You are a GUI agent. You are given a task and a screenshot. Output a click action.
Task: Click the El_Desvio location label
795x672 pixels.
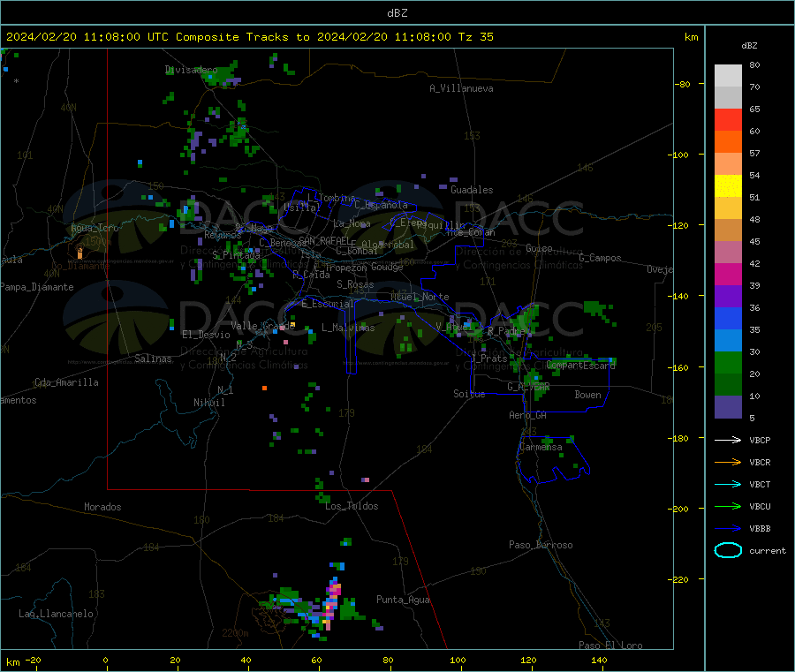[x=206, y=335]
